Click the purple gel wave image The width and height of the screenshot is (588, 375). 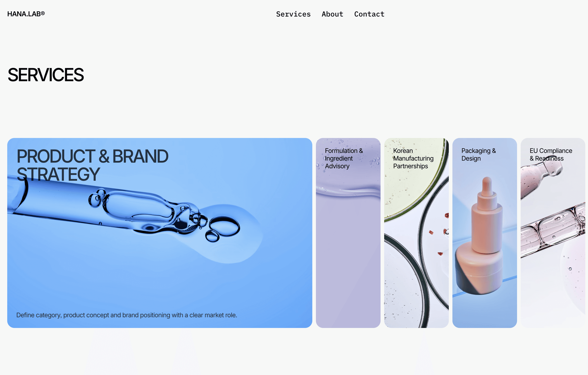[x=348, y=191]
